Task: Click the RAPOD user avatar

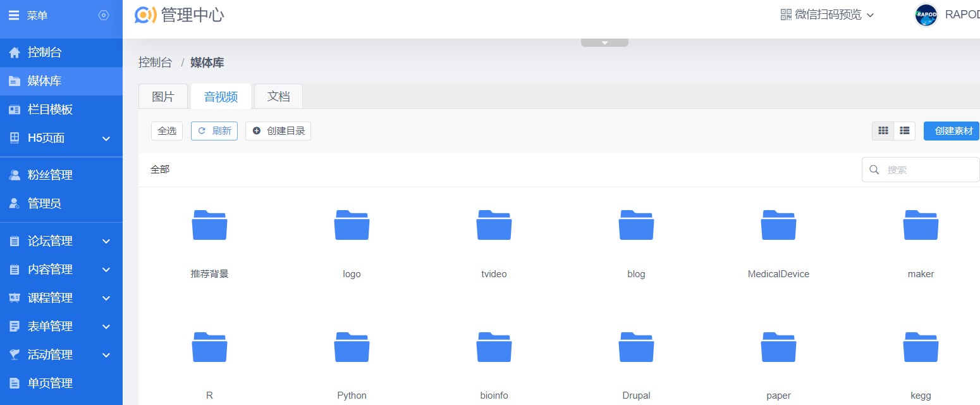Action: click(x=926, y=15)
